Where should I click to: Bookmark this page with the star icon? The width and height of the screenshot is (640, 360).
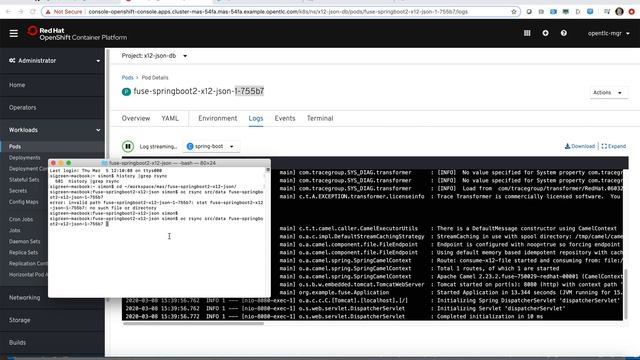[x=514, y=12]
